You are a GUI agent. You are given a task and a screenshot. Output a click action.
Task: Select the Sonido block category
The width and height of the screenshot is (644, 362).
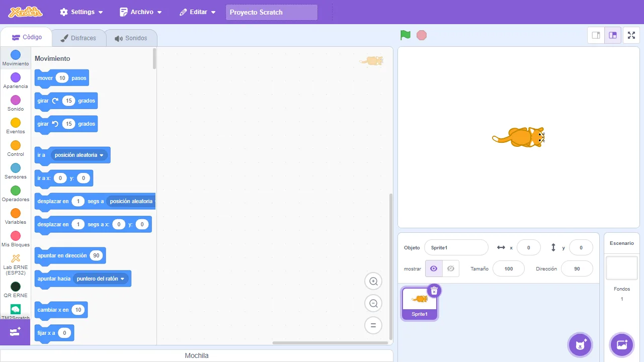pyautogui.click(x=16, y=103)
